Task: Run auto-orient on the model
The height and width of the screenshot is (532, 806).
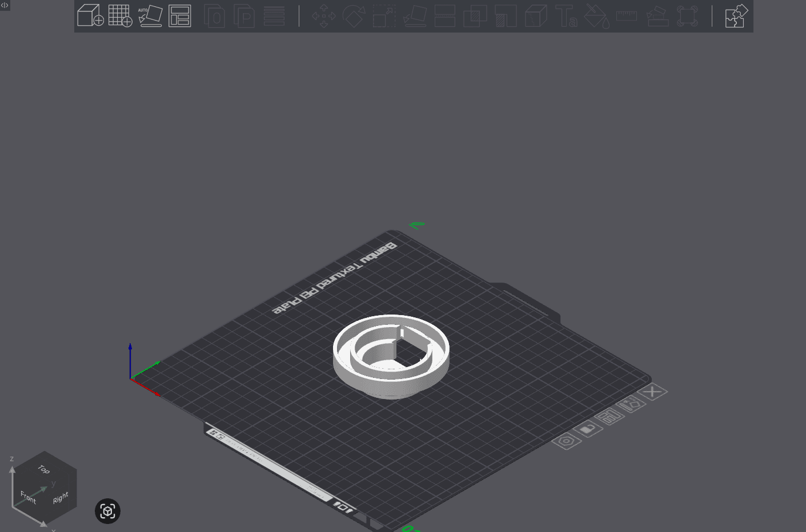Action: click(151, 16)
